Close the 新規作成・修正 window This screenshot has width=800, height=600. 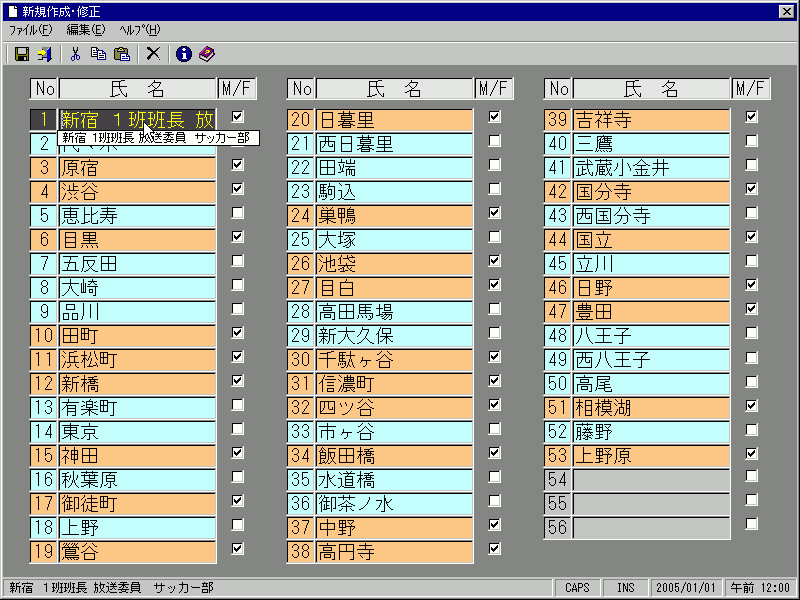click(x=786, y=11)
